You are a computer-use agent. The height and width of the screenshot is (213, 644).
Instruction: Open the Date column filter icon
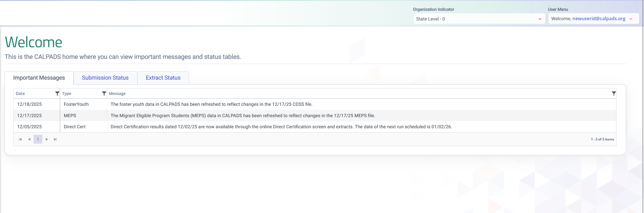pos(57,94)
